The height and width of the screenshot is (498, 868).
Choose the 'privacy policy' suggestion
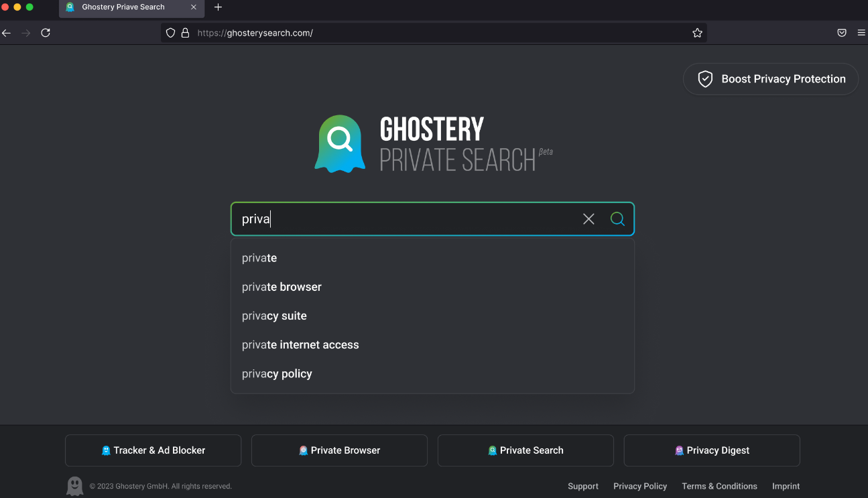pyautogui.click(x=432, y=373)
